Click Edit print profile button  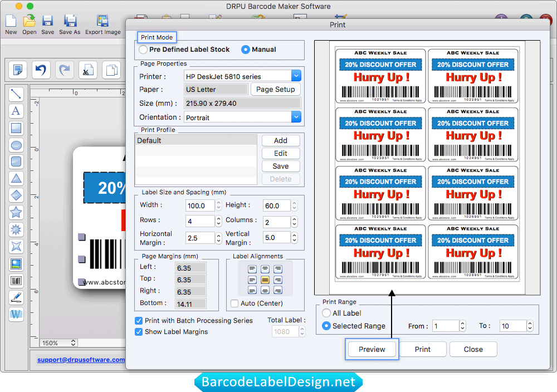[x=281, y=153]
